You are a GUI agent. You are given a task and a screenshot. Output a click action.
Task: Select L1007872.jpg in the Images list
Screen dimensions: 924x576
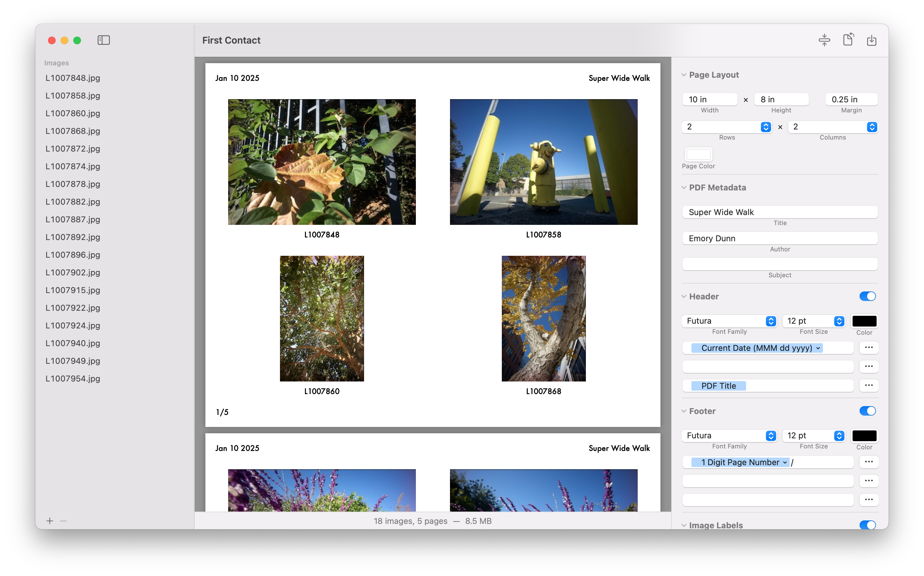pyautogui.click(x=73, y=148)
